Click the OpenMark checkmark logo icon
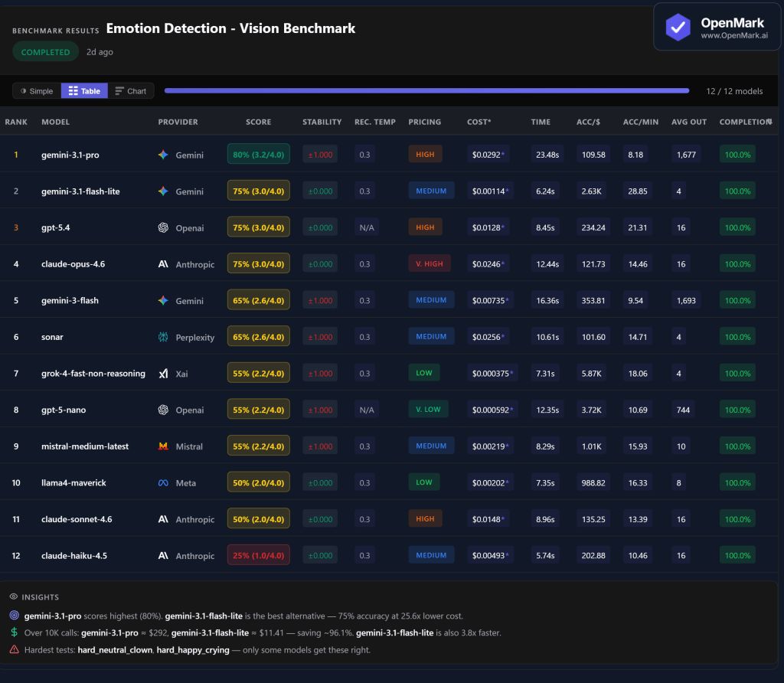Screen dimensions: 784x683 click(678, 27)
